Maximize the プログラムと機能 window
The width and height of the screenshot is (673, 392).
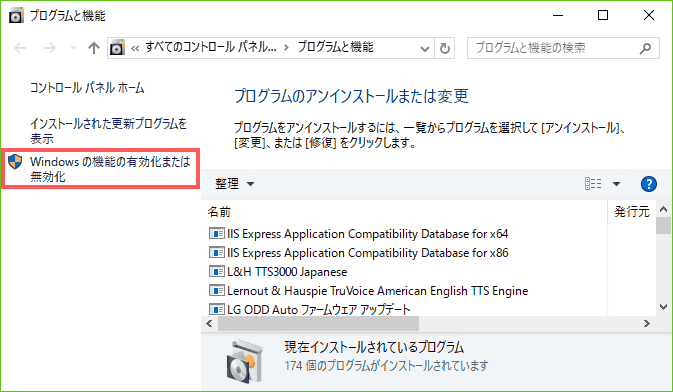pos(603,15)
